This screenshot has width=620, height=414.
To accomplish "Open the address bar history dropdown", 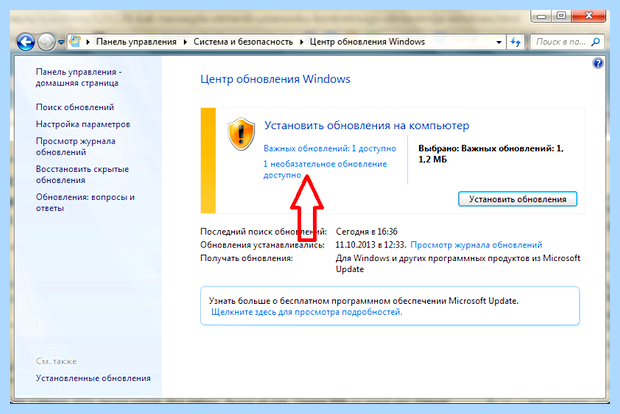I will (x=499, y=42).
